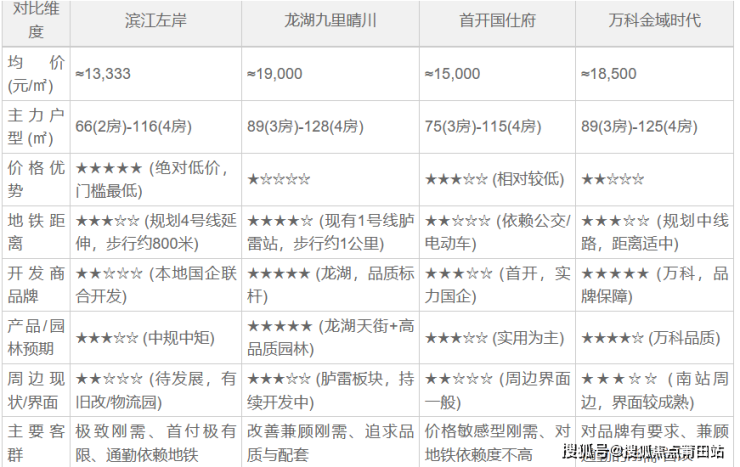Select the 89(3房)-128(4房) cell
Viewport: 740px width, 467px height.
[x=330, y=126]
